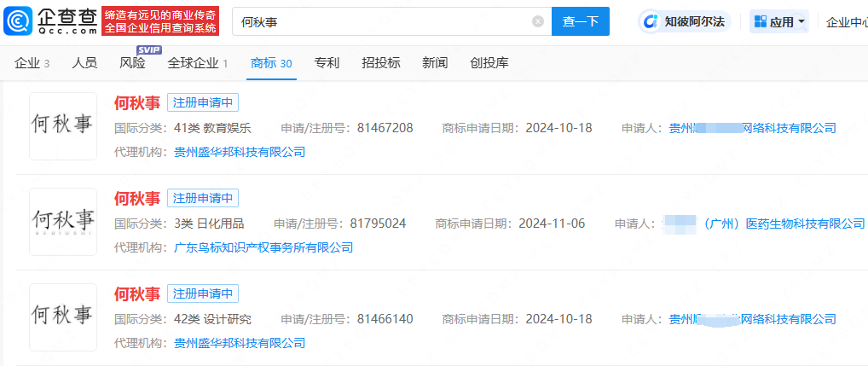Image resolution: width=868 pixels, height=366 pixels.
Task: Open 何秋事 title of the 41类 教育娱乐 result
Action: point(137,103)
